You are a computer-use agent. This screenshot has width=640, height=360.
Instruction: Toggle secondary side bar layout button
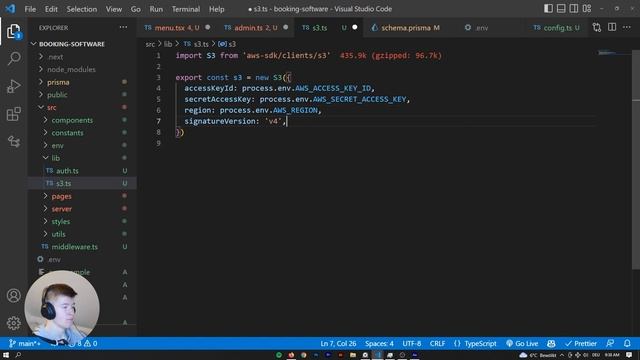pyautogui.click(x=573, y=9)
